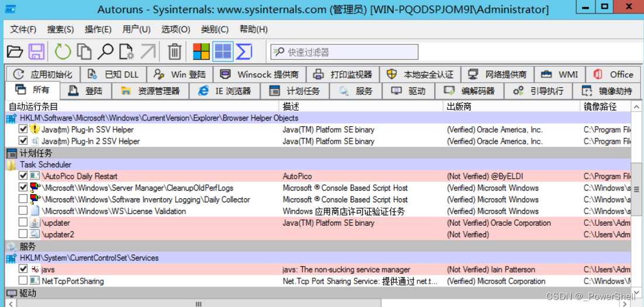Click the AutoPico Daily Restart entry icon
This screenshot has height=307, width=644.
point(34,176)
